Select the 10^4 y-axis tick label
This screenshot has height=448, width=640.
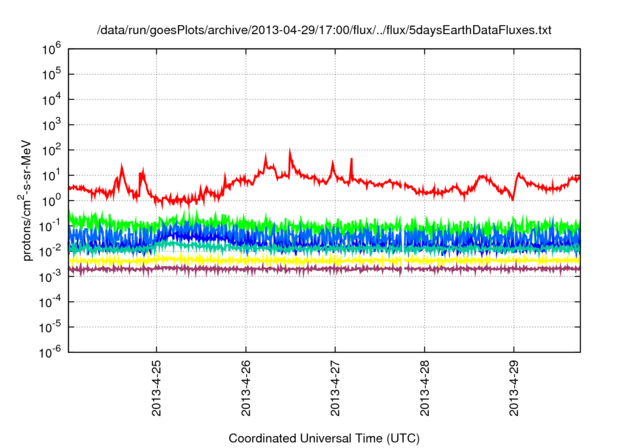coord(51,100)
